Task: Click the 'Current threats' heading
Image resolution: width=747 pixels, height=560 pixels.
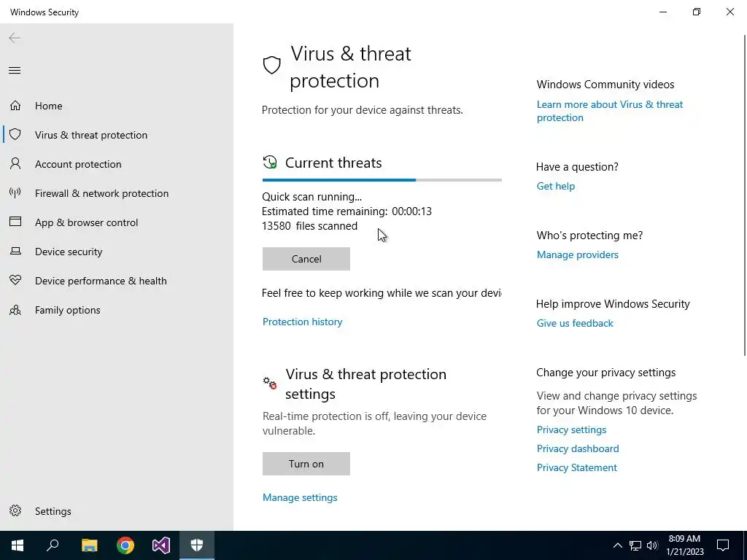Action: [333, 163]
